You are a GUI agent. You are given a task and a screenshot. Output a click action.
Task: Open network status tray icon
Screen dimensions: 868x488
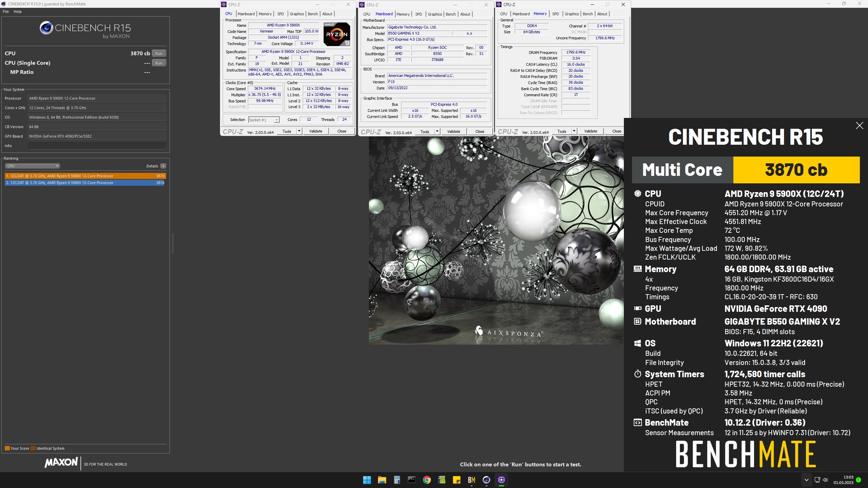click(817, 480)
